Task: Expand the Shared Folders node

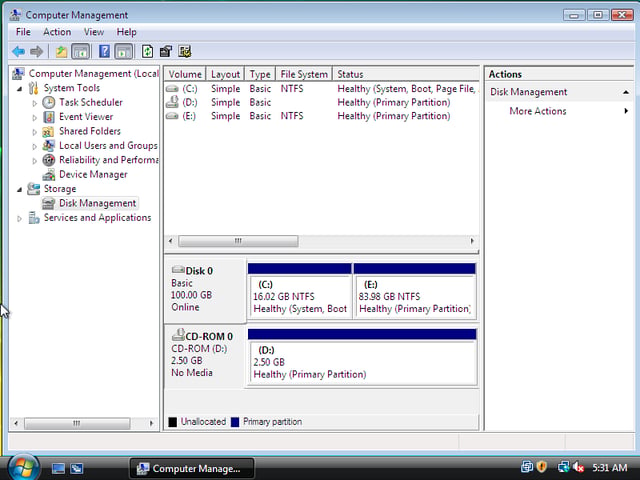Action: click(x=34, y=132)
